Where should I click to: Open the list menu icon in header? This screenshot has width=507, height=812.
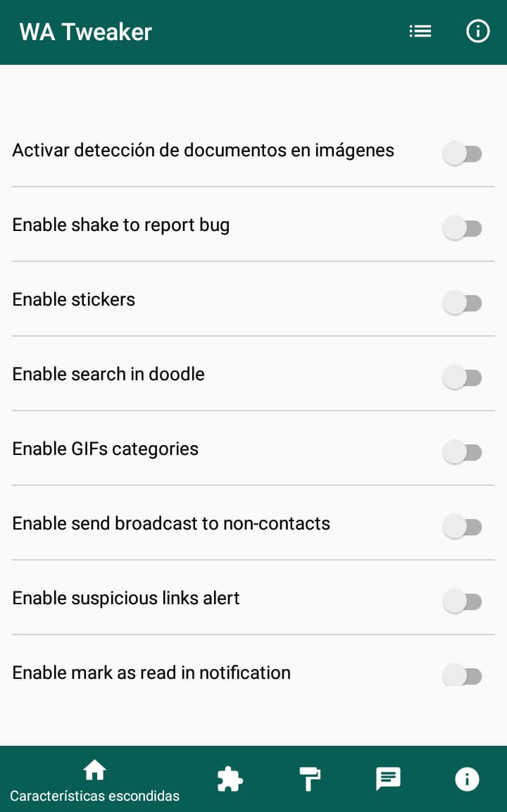pos(420,32)
